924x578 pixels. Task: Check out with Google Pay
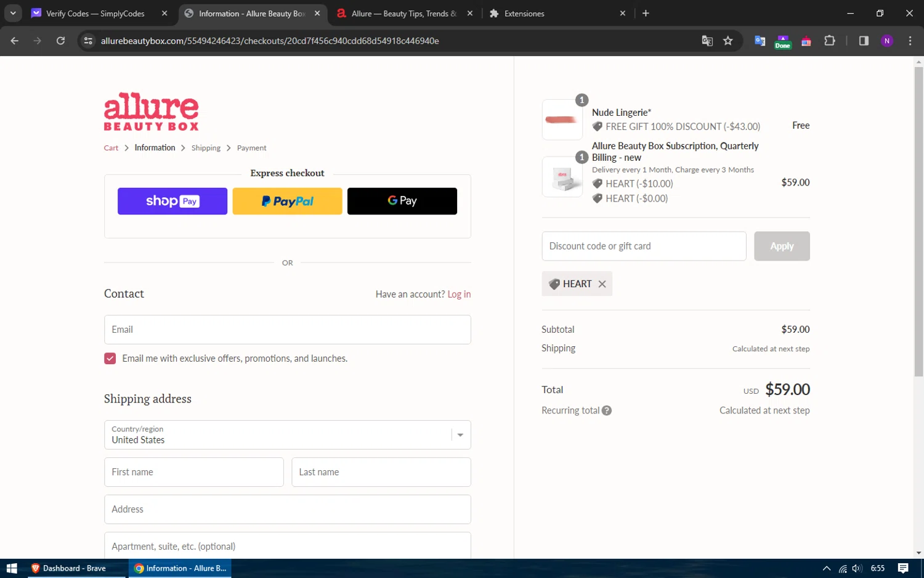coord(402,201)
